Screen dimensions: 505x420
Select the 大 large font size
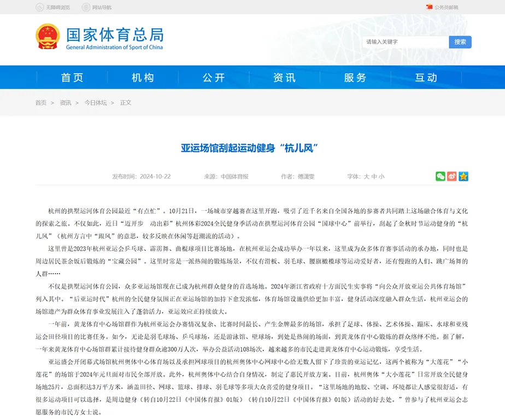click(x=367, y=176)
